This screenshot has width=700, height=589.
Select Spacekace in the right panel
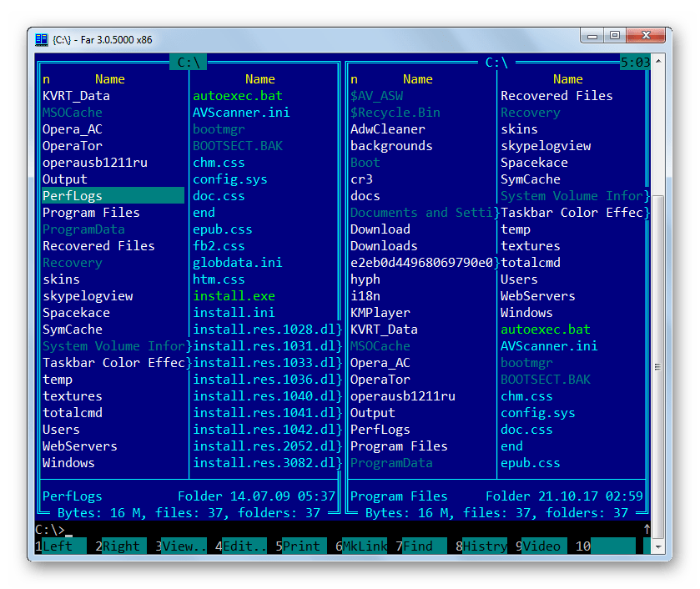click(534, 163)
